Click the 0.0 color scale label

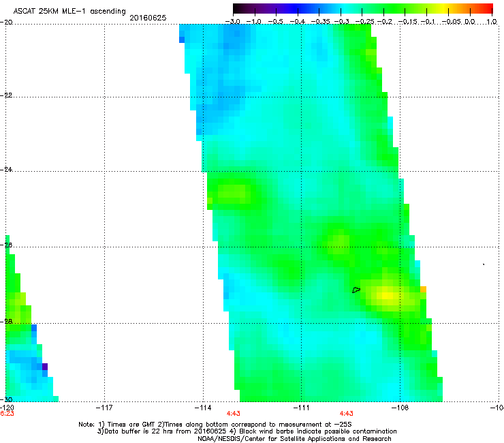(x=470, y=22)
